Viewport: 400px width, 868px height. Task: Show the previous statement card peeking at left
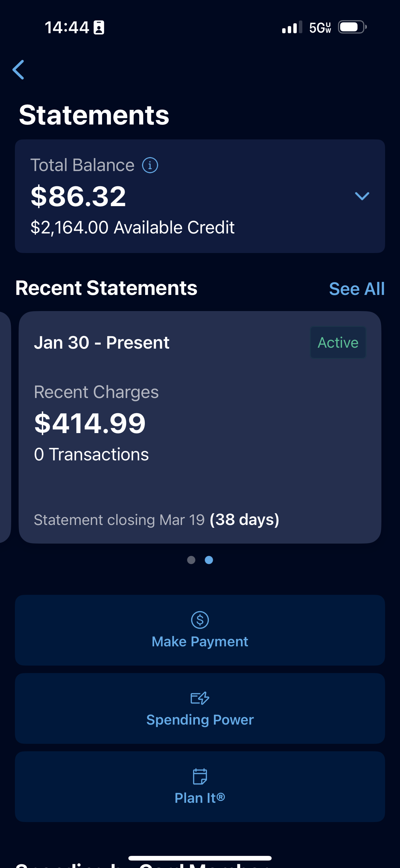(5, 427)
